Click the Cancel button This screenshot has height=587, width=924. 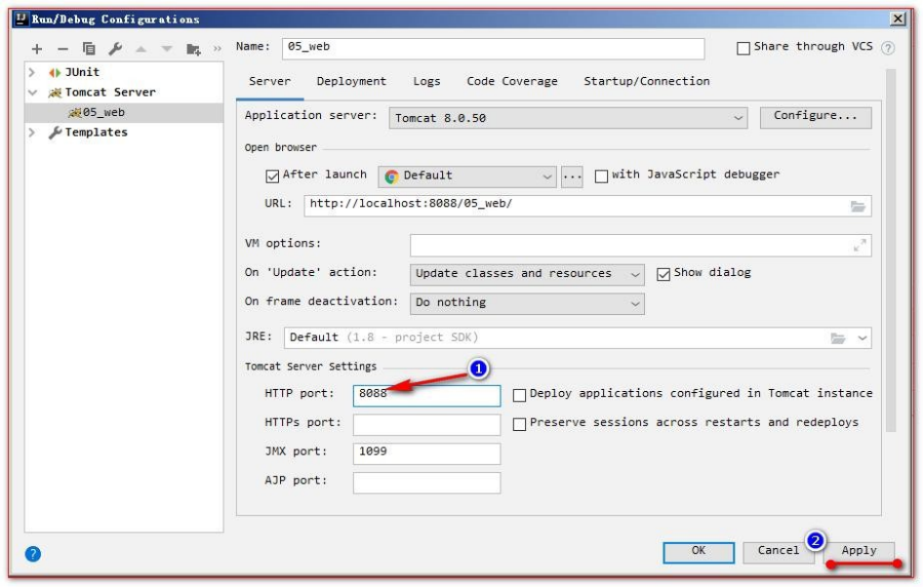[778, 552]
